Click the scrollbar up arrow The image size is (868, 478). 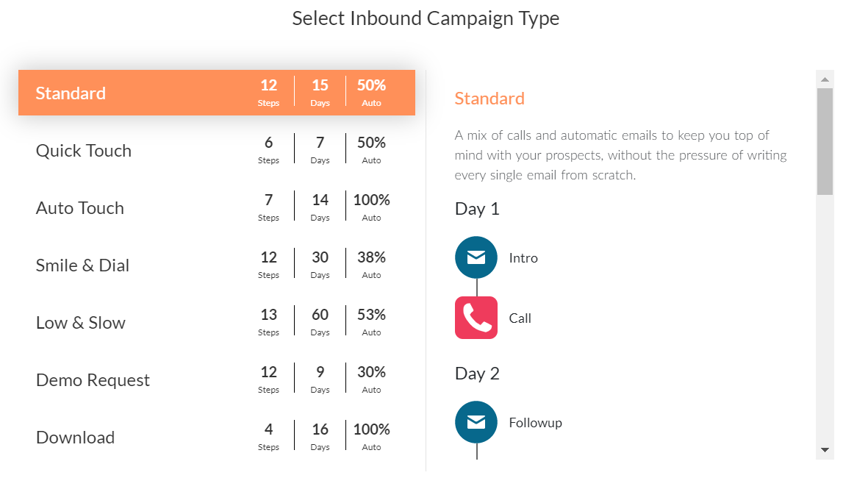pyautogui.click(x=825, y=79)
